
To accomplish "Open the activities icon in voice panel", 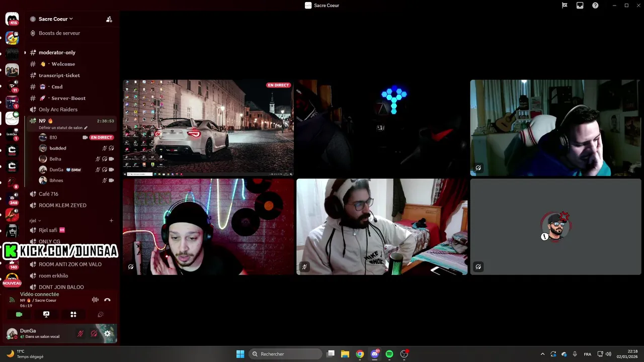I will click(73, 314).
